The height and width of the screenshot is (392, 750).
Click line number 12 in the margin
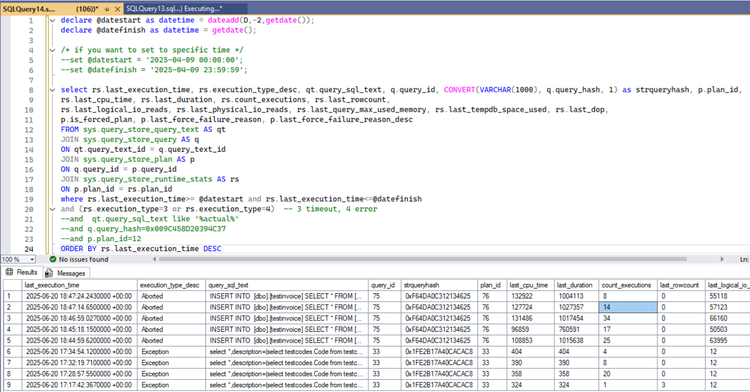pyautogui.click(x=29, y=130)
